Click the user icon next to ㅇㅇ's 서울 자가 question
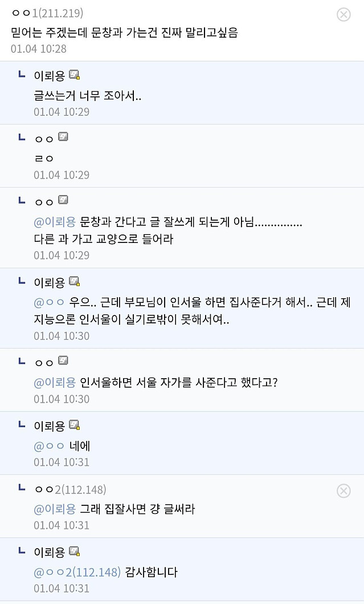The height and width of the screenshot is (604, 364). [63, 360]
